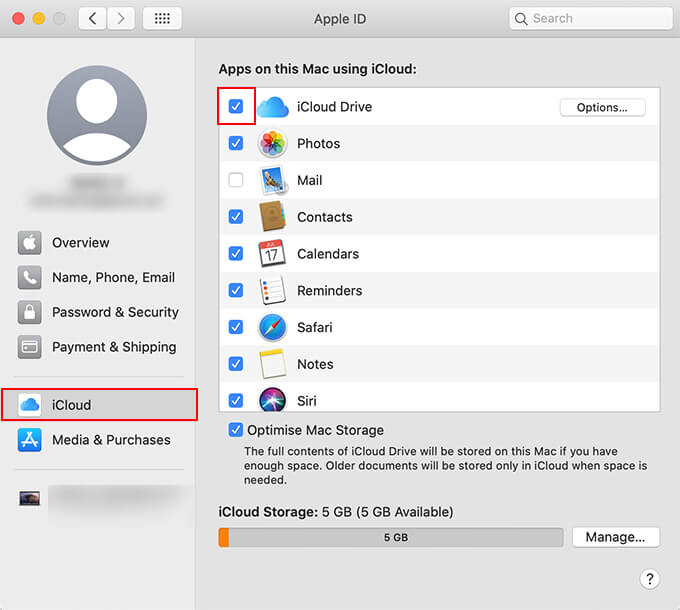The height and width of the screenshot is (610, 680).
Task: Uncheck the Reminders checkbox
Action: coord(236,291)
